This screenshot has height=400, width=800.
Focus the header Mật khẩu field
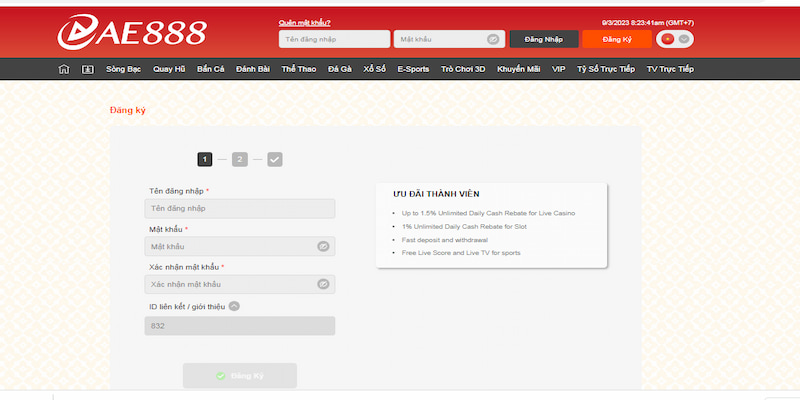pos(449,39)
